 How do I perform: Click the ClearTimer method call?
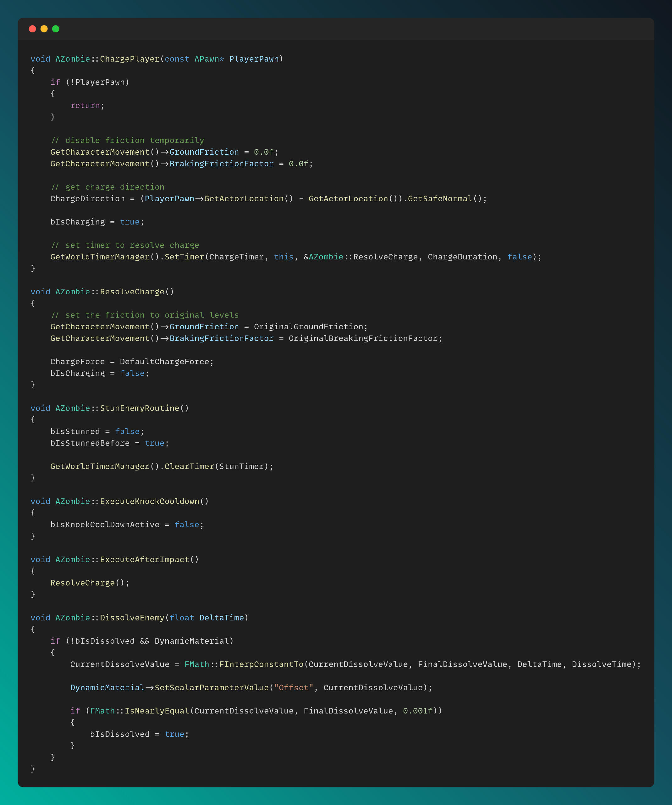point(189,467)
